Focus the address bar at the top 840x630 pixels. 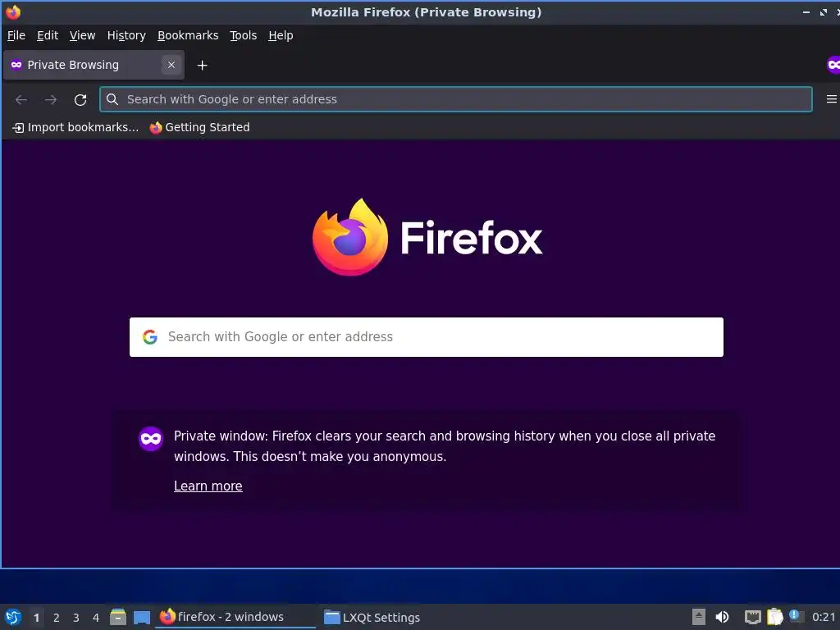(x=456, y=99)
